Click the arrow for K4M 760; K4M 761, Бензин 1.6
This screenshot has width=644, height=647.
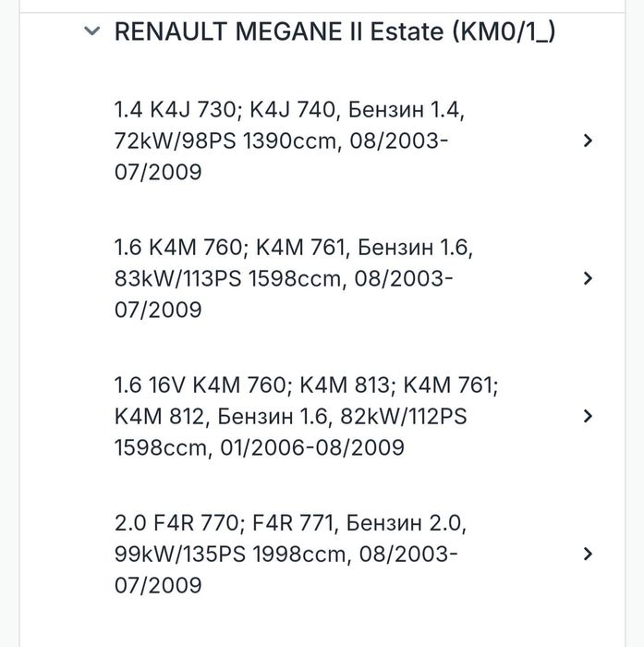click(588, 278)
